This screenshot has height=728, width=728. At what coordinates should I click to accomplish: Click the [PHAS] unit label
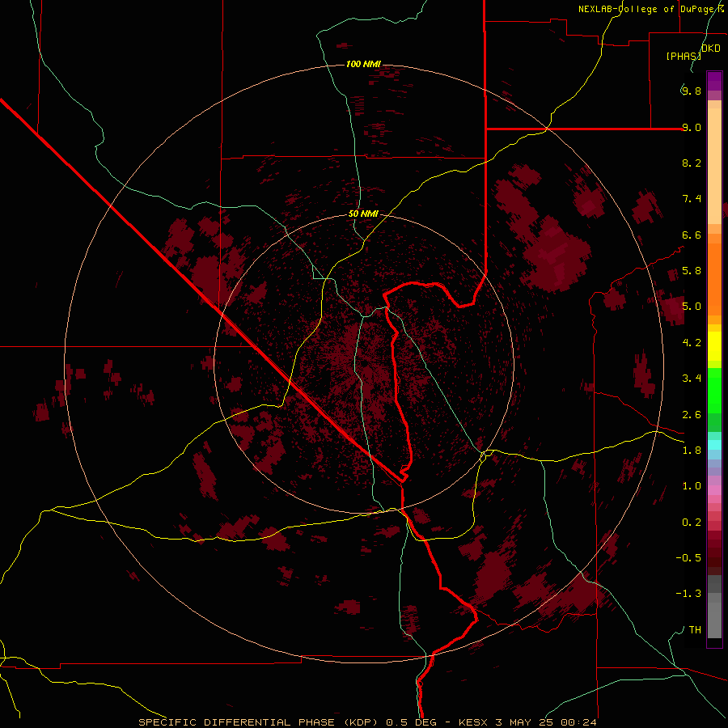(684, 56)
